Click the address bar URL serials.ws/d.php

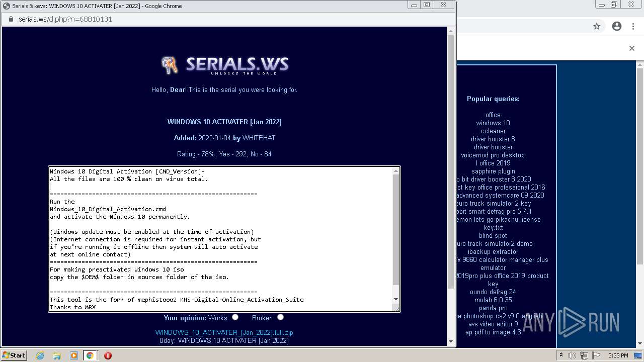(65, 19)
